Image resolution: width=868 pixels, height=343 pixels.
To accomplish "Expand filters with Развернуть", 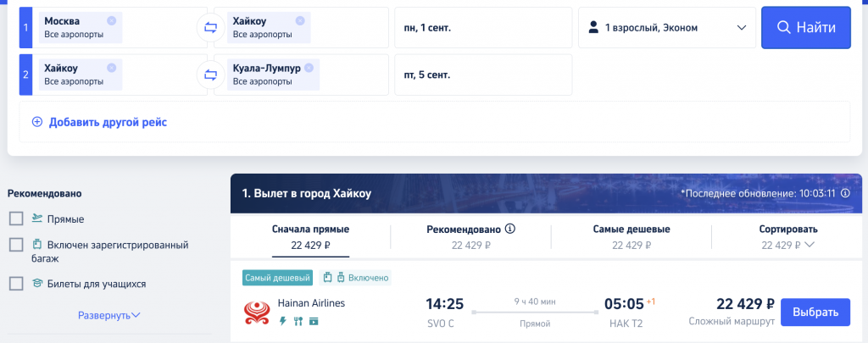I will (109, 315).
